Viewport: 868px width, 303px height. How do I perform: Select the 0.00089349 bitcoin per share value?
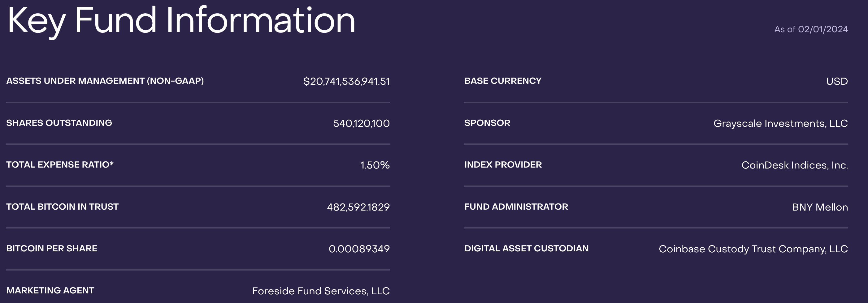[359, 249]
